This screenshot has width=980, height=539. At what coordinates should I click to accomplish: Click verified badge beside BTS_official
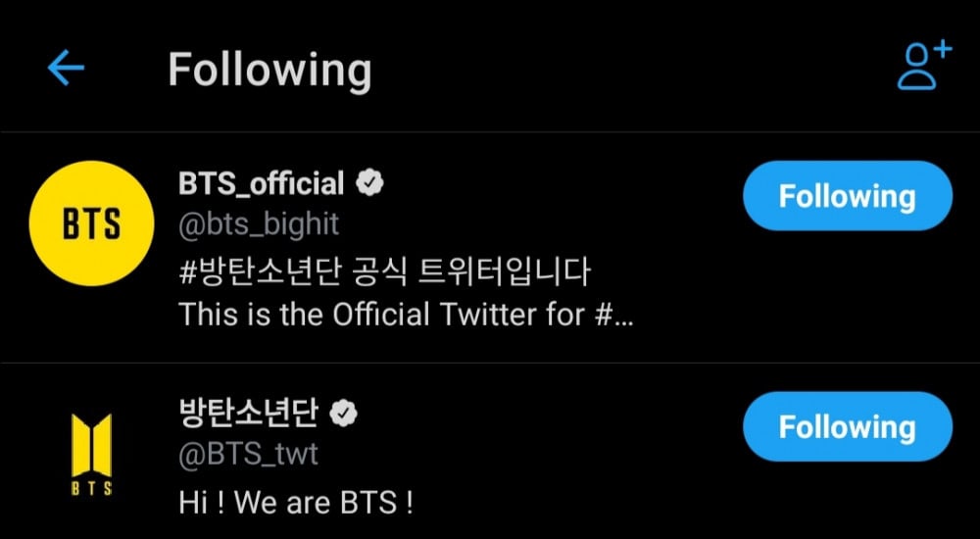point(369,182)
